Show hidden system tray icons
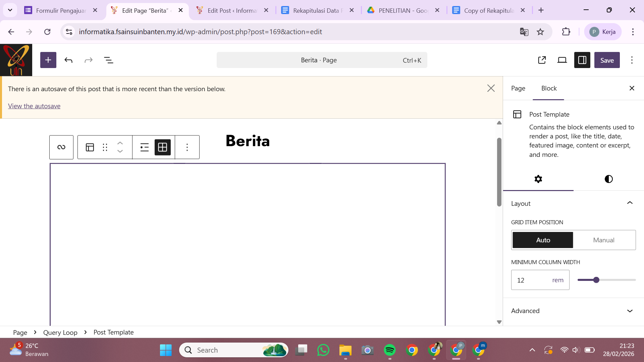The image size is (644, 362). click(532, 350)
